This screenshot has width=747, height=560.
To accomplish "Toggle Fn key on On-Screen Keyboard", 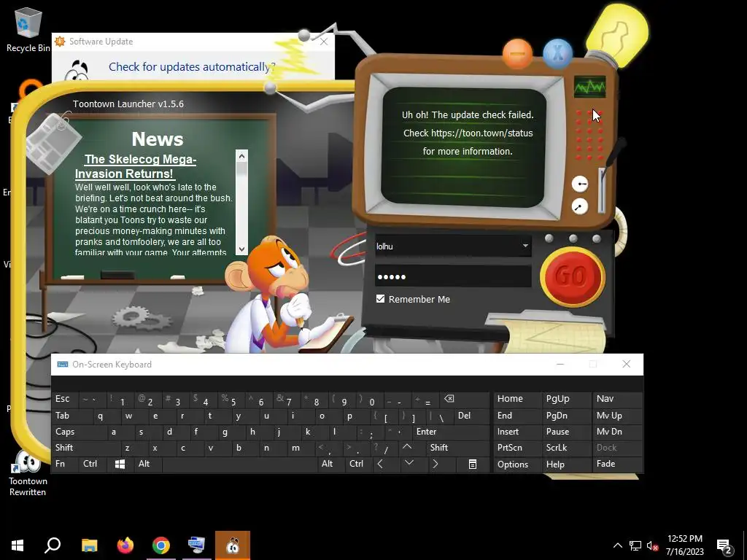I will [65, 464].
